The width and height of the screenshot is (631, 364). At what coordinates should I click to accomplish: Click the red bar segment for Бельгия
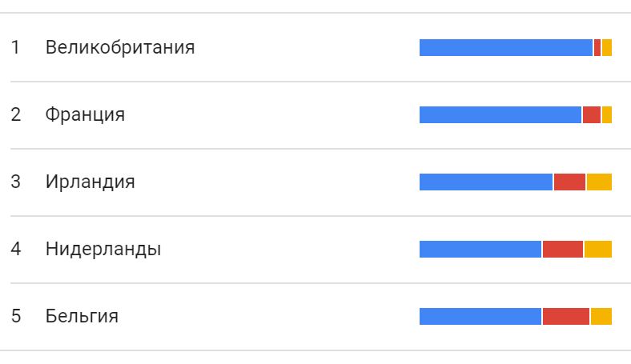click(x=566, y=316)
